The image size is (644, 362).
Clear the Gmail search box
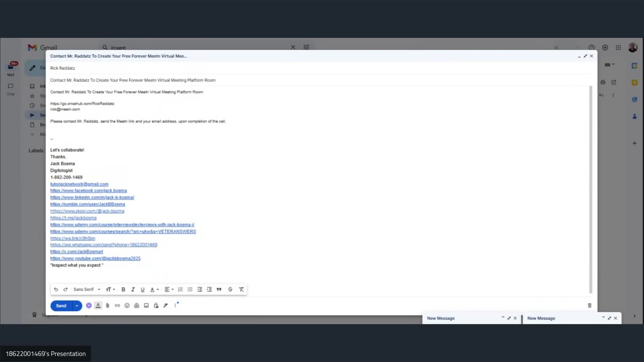pyautogui.click(x=293, y=47)
